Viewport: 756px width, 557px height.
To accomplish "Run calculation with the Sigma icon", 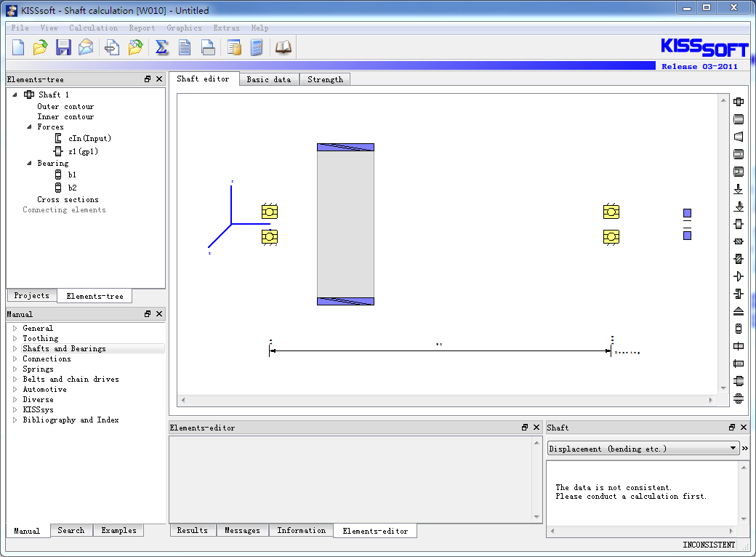I will coord(162,47).
